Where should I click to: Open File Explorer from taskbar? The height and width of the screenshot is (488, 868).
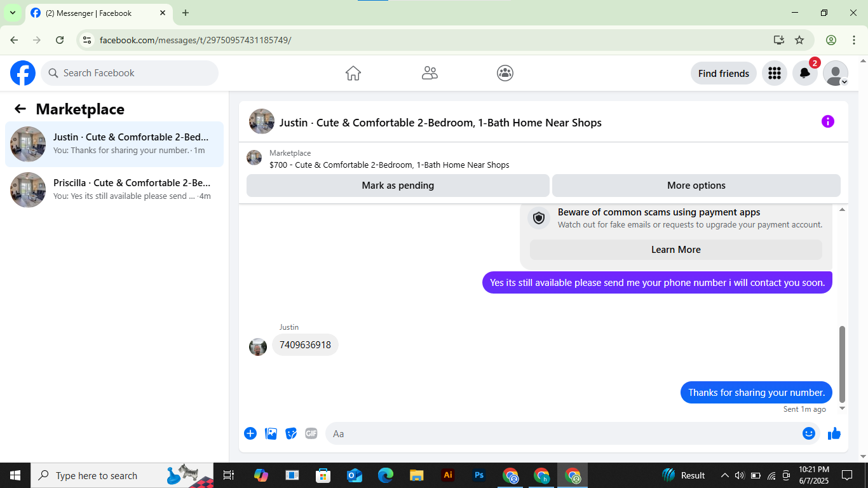(x=416, y=475)
